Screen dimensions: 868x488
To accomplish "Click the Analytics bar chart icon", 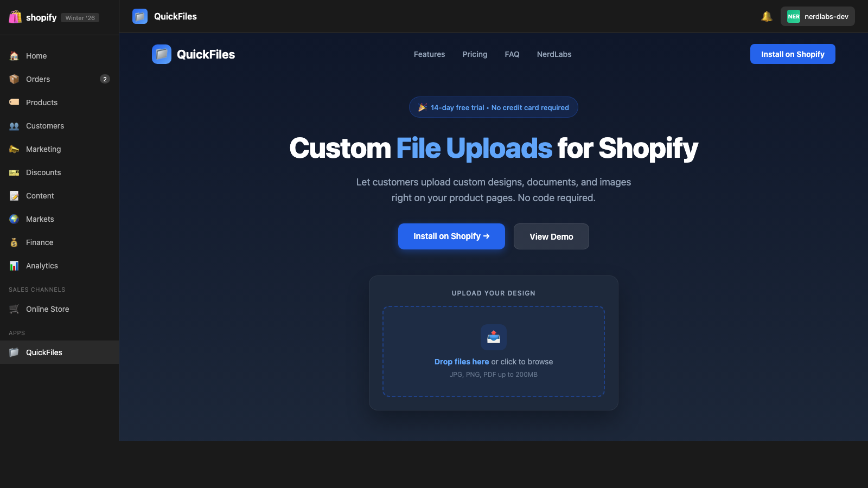I will [x=14, y=266].
